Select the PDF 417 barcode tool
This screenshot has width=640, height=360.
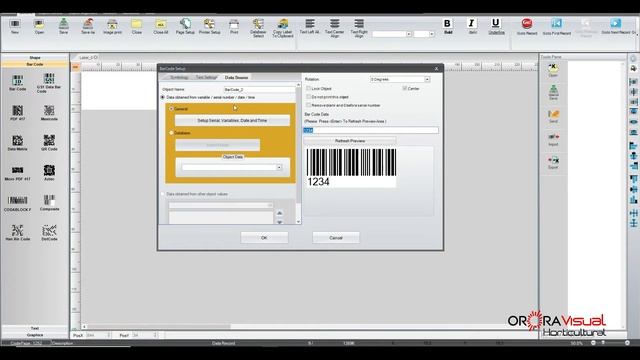tap(18, 113)
